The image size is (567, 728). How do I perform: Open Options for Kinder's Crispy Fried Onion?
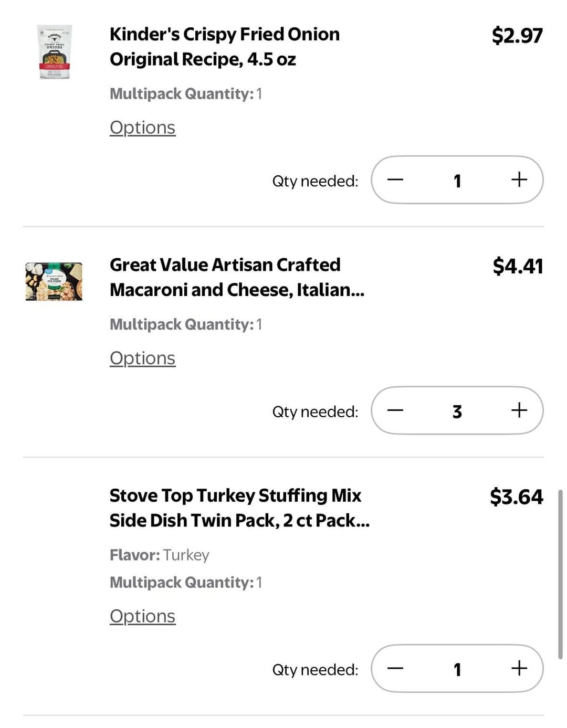(142, 128)
